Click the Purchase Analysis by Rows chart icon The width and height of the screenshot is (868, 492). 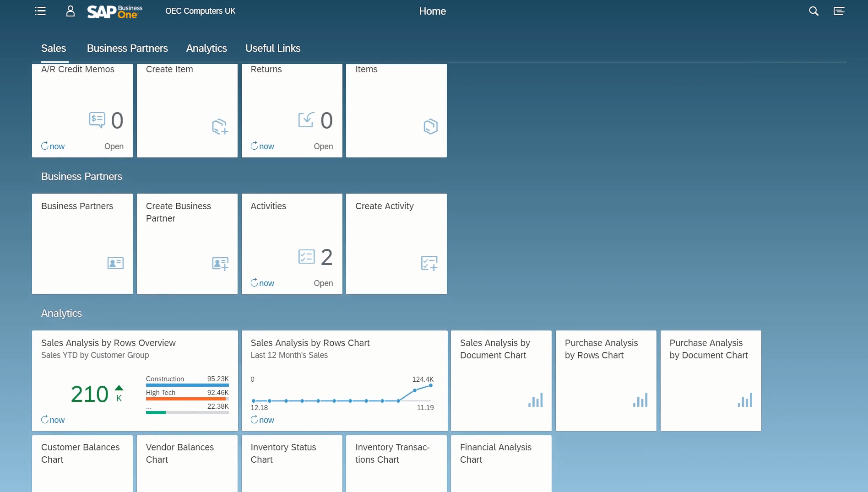[x=640, y=400]
